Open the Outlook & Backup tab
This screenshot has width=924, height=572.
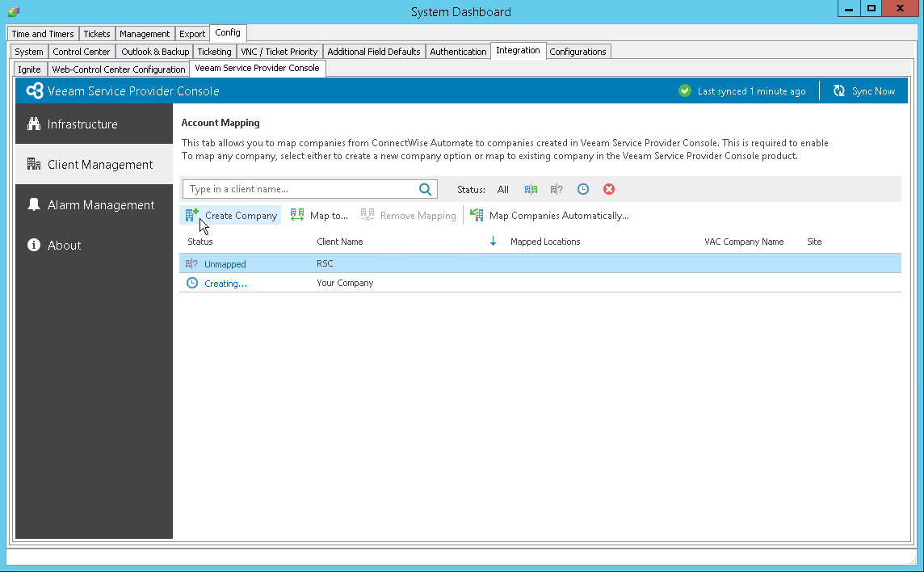155,52
